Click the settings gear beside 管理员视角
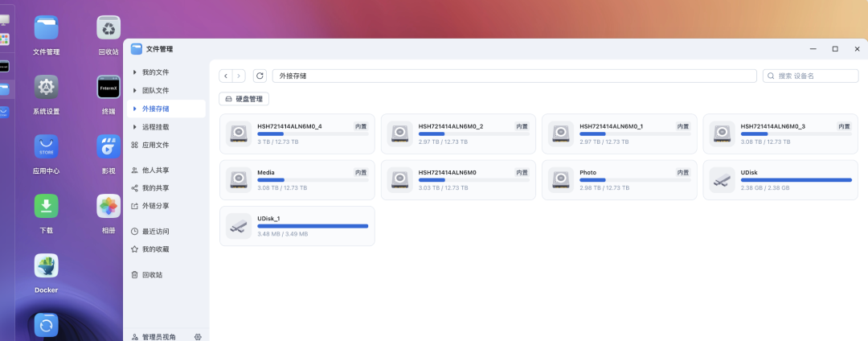This screenshot has width=868, height=341. coord(198,336)
